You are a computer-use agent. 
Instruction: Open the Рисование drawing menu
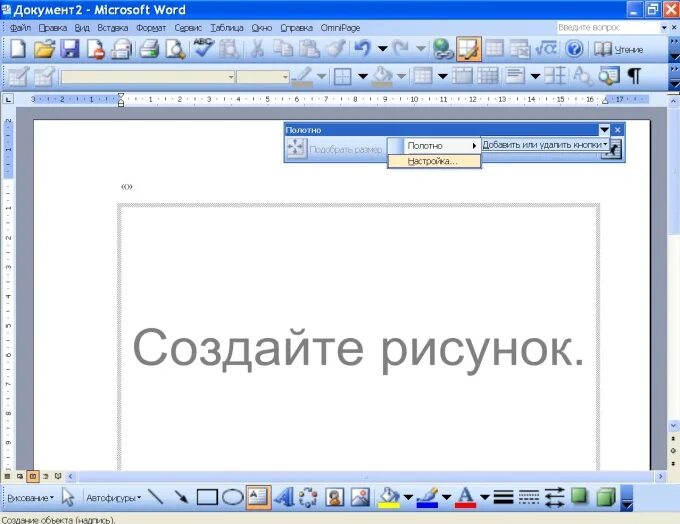coord(30,498)
